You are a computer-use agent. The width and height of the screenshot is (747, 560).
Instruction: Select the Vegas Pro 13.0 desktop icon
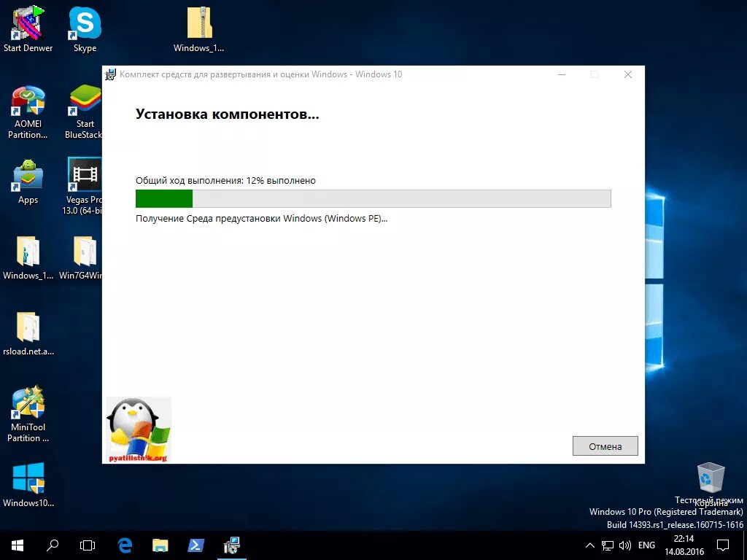[83, 187]
